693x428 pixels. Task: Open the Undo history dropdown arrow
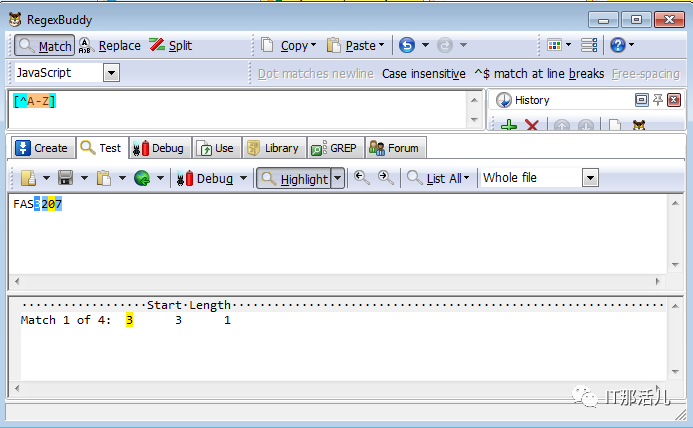[x=425, y=45]
